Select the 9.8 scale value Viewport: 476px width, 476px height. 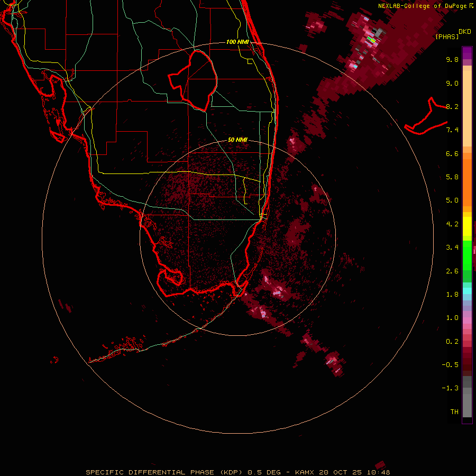pos(452,59)
